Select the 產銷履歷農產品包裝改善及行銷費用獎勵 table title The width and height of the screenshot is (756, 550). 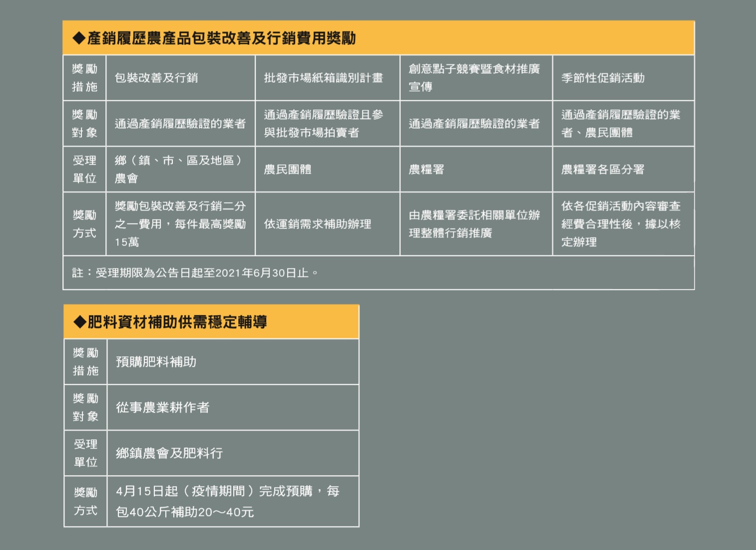pos(221,38)
